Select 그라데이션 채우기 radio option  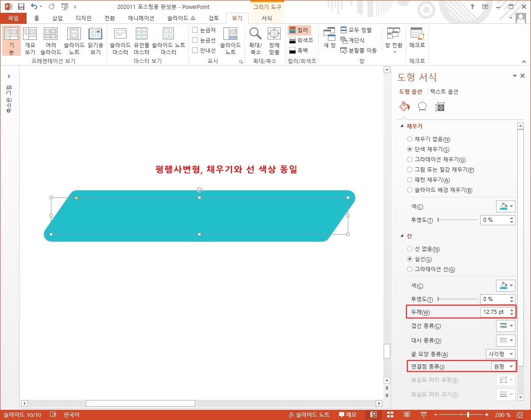[410, 160]
